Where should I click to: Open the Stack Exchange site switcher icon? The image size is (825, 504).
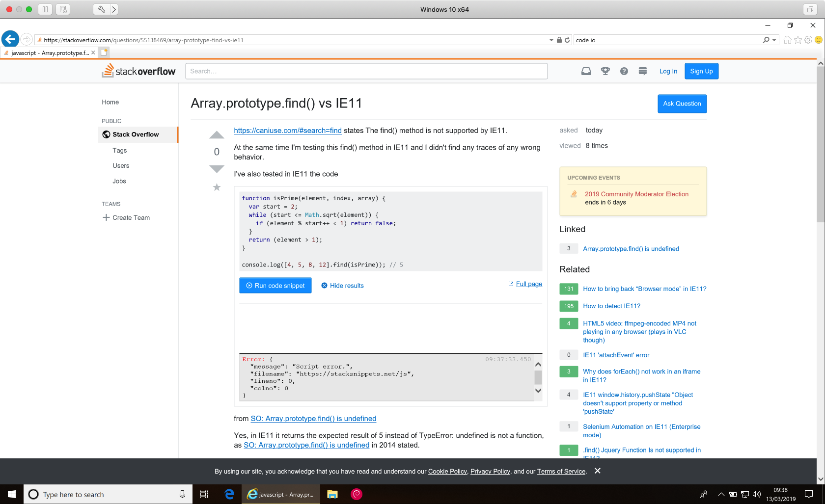(x=643, y=71)
